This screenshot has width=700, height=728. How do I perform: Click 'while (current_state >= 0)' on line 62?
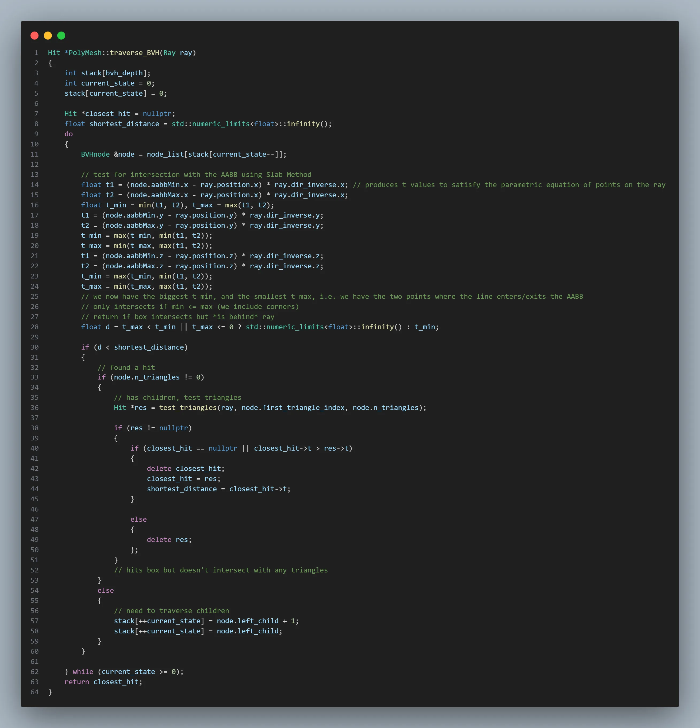126,672
